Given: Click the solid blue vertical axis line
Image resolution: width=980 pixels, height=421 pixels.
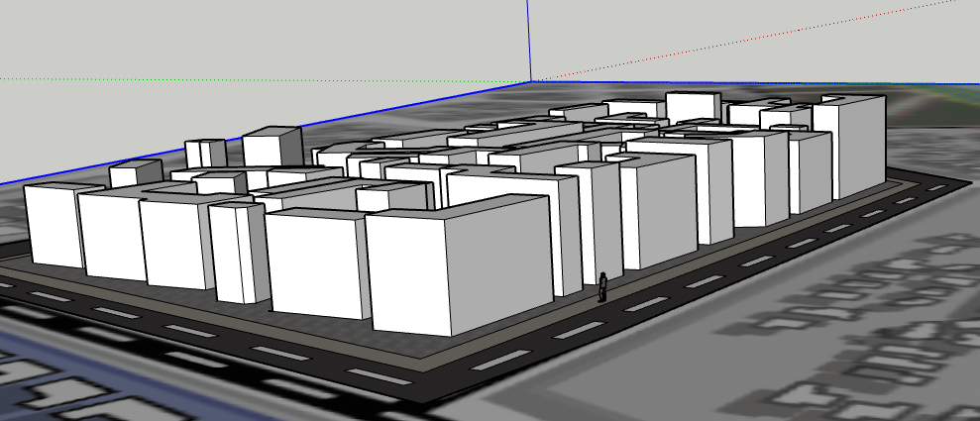Looking at the screenshot, I should [529, 40].
